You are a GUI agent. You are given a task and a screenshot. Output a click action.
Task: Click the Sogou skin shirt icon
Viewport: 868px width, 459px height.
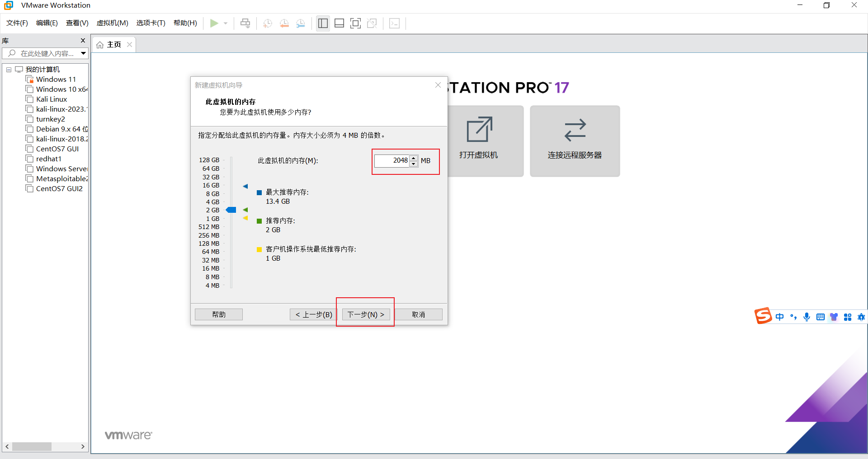coord(834,317)
